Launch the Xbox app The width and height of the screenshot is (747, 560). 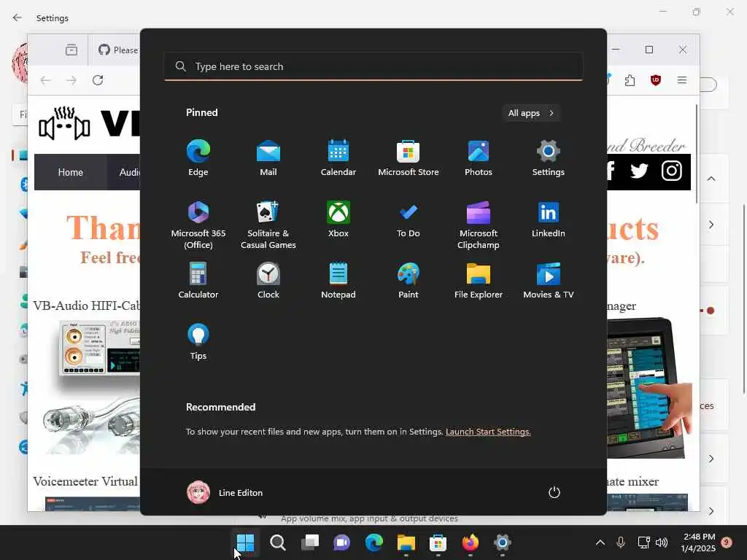point(338,219)
